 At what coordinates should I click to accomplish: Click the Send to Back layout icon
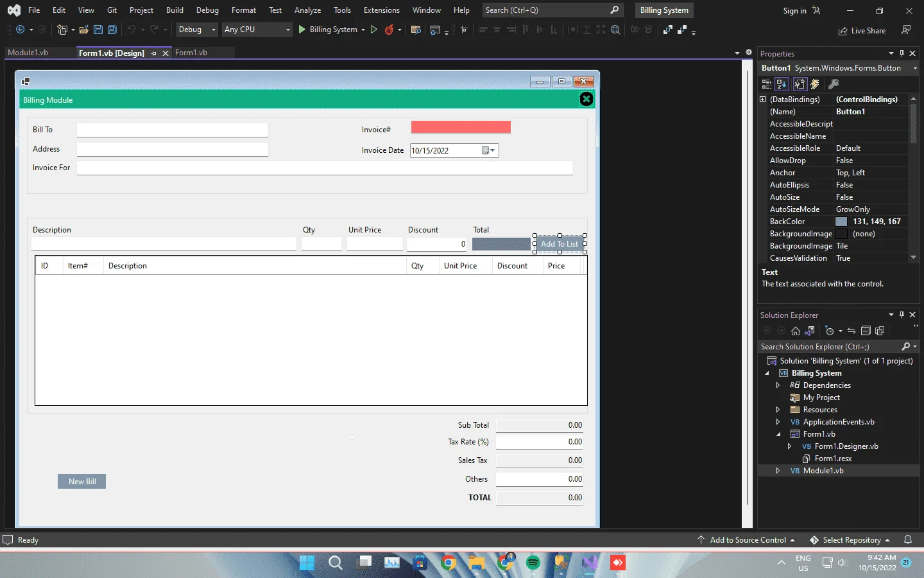(x=682, y=30)
